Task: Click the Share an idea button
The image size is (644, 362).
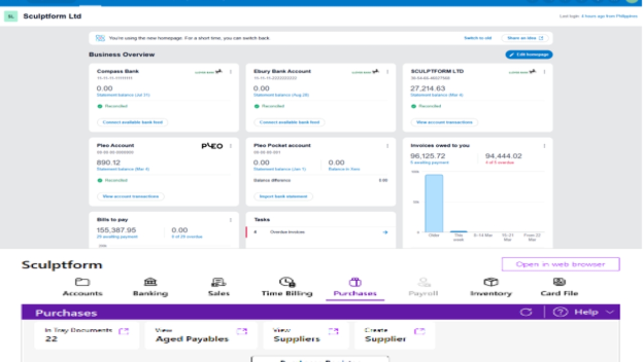Action: [x=525, y=38]
